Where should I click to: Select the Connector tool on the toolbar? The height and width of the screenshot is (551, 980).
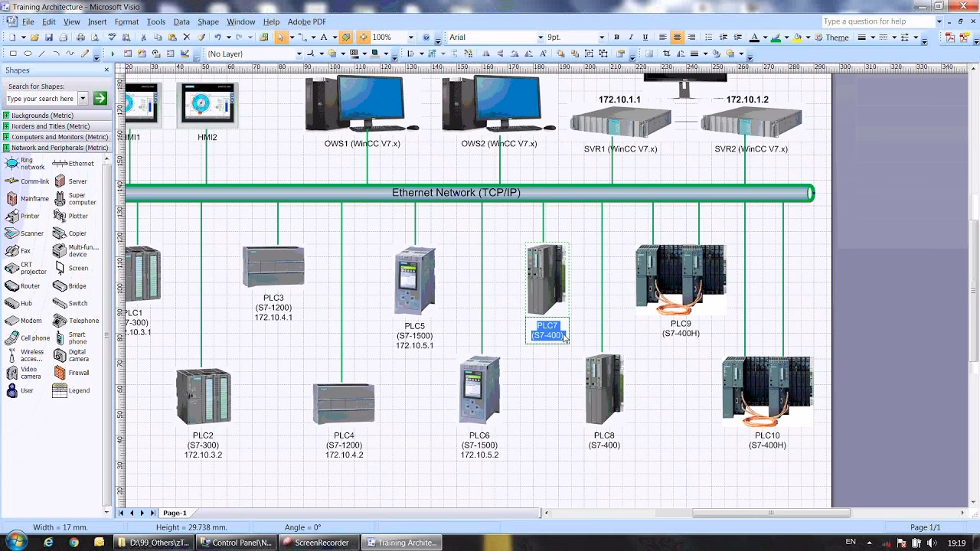click(x=303, y=36)
